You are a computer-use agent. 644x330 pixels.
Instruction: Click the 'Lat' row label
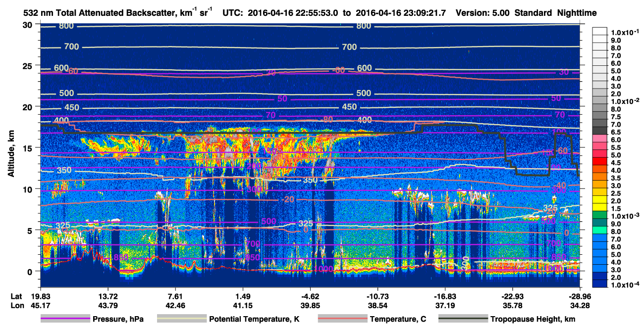[17, 296]
